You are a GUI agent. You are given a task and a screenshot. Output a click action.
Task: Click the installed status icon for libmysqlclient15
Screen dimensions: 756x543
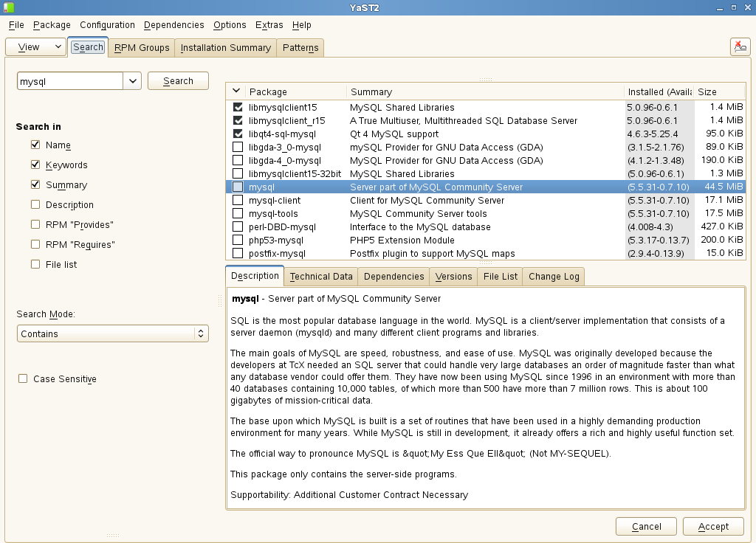[238, 108]
